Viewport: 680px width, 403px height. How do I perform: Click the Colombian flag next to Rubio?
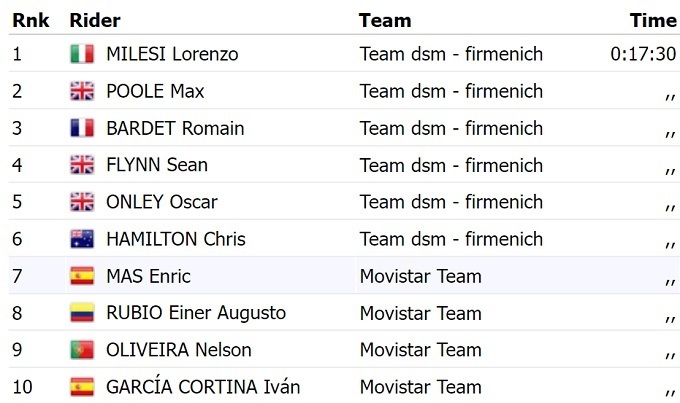point(82,313)
